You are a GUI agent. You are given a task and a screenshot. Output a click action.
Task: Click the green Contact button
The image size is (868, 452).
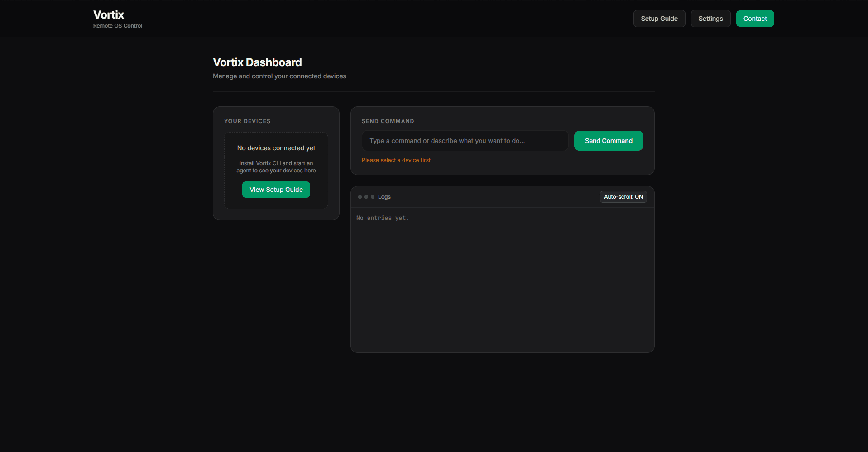tap(754, 19)
